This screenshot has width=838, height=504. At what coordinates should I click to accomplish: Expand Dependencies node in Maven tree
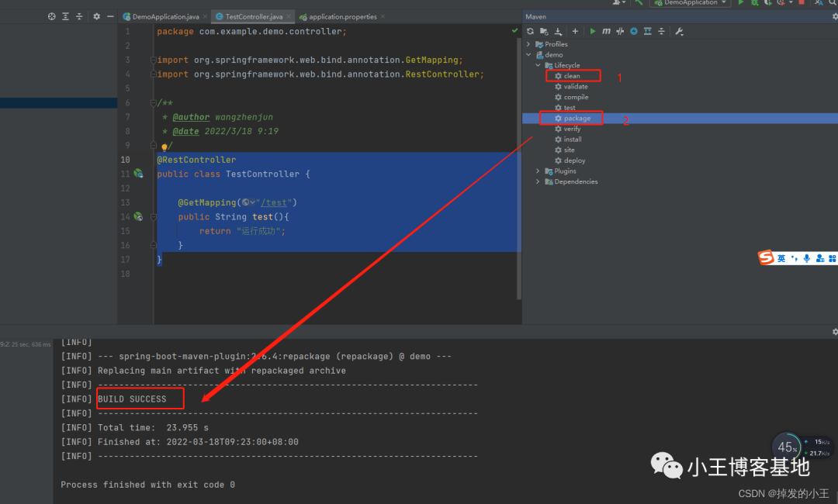pos(538,181)
